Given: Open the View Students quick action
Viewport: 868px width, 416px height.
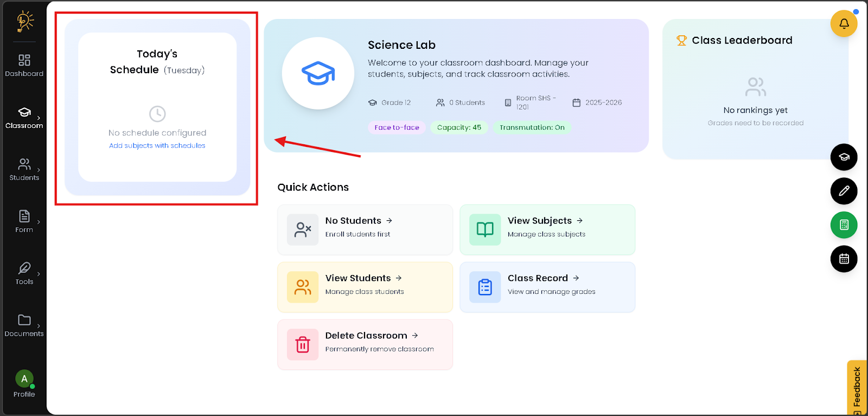Looking at the screenshot, I should pyautogui.click(x=365, y=287).
